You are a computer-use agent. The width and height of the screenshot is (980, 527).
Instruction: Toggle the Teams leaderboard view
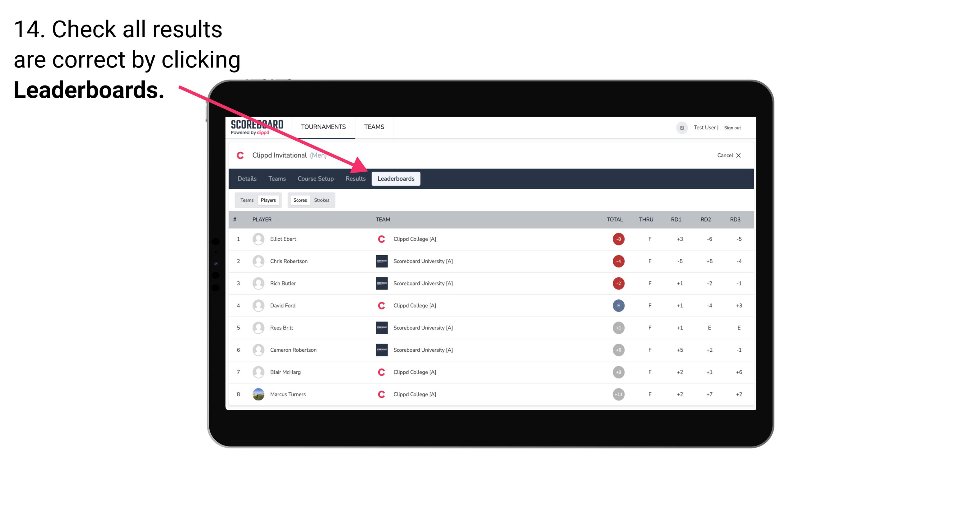(x=247, y=200)
